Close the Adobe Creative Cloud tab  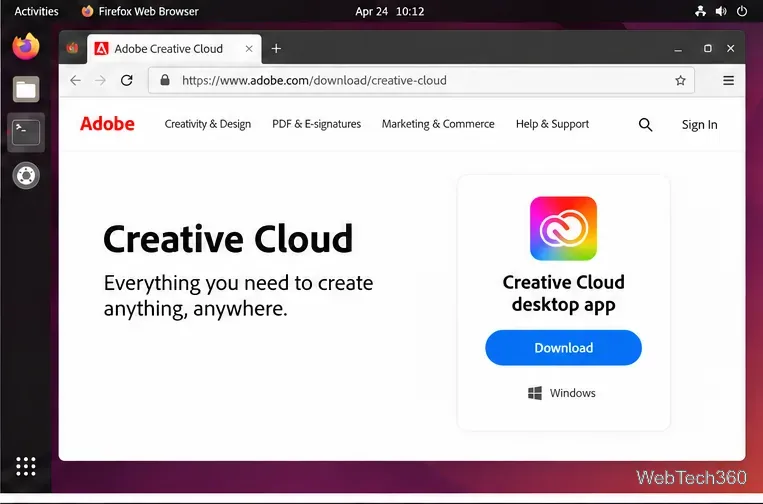pyautogui.click(x=249, y=49)
